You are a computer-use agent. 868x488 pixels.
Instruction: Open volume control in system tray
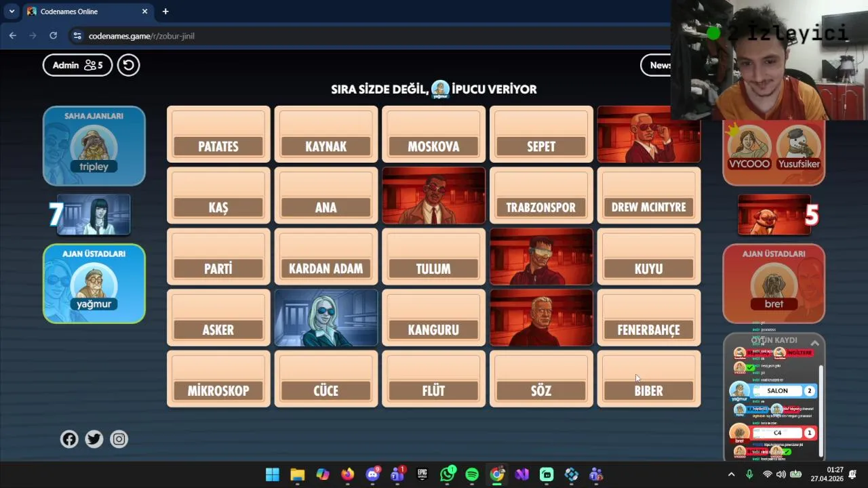781,474
